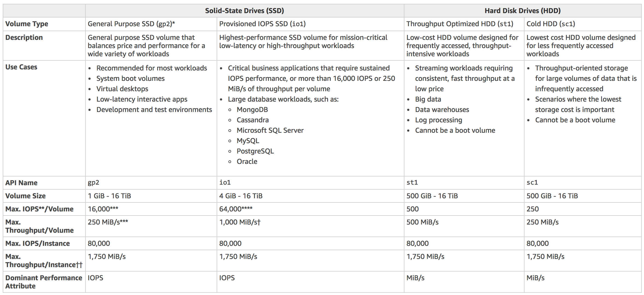Screen dimensions: 644x295
Task: Click the Microsoft SQL Server sub-bullet
Action: (270, 130)
